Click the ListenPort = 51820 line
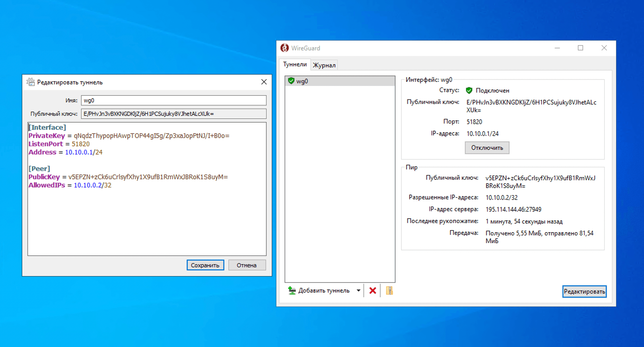Viewport: 644px width, 347px height. tap(59, 144)
